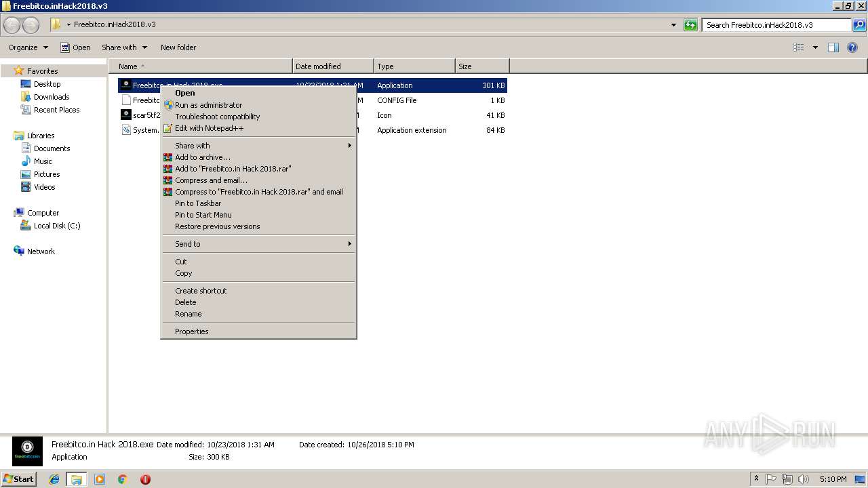Choose Create shortcut
This screenshot has width=868, height=488.
coord(258,291)
